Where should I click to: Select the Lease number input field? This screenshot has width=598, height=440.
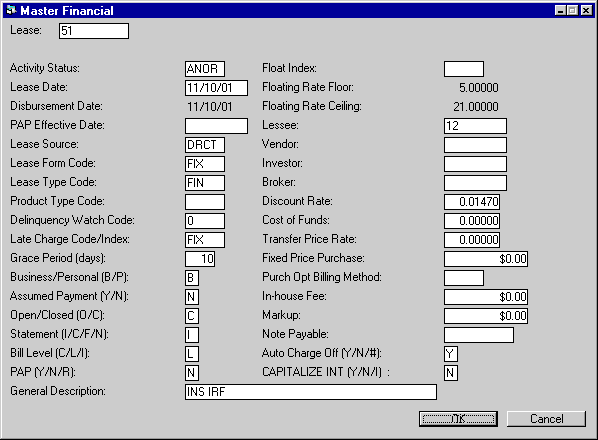point(94,31)
